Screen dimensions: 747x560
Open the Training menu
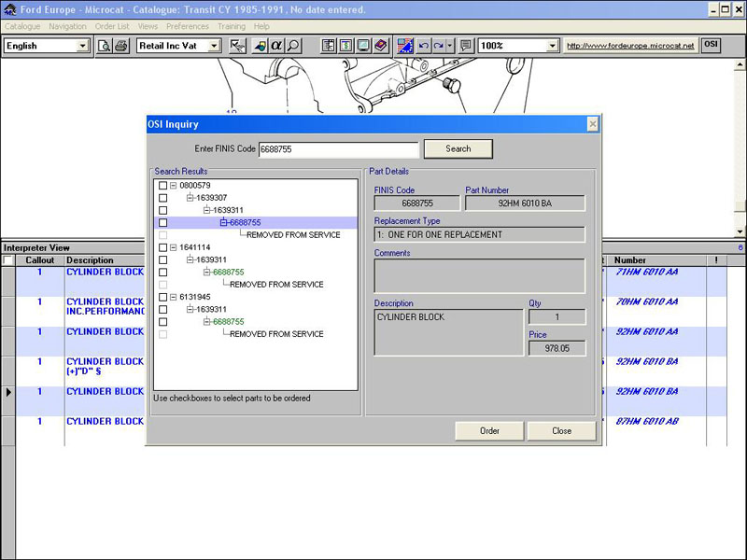pyautogui.click(x=232, y=26)
